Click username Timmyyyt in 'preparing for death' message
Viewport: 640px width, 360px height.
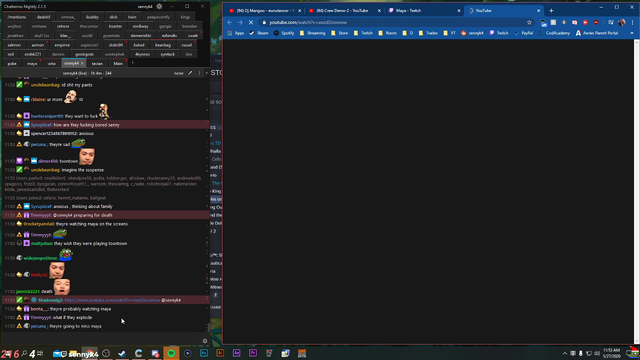(x=41, y=215)
